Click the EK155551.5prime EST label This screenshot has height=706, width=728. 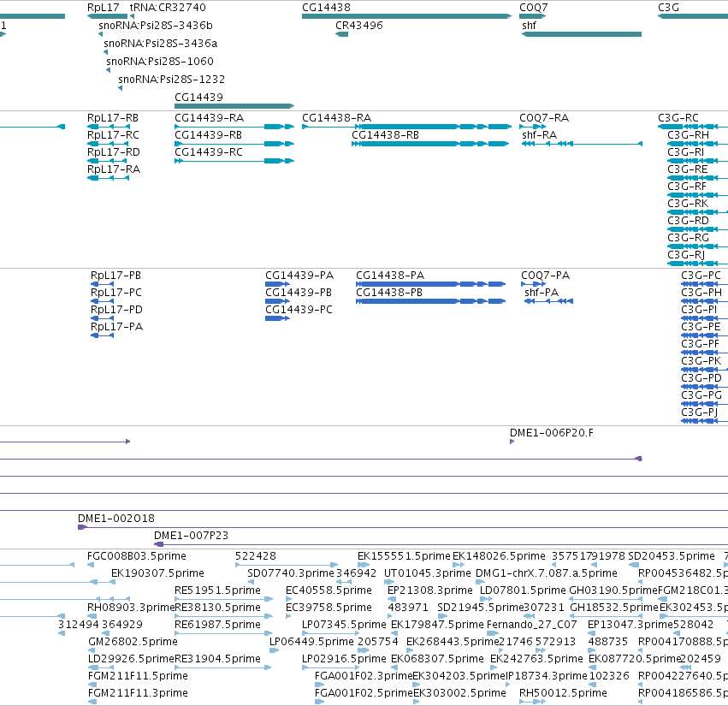pyautogui.click(x=404, y=556)
